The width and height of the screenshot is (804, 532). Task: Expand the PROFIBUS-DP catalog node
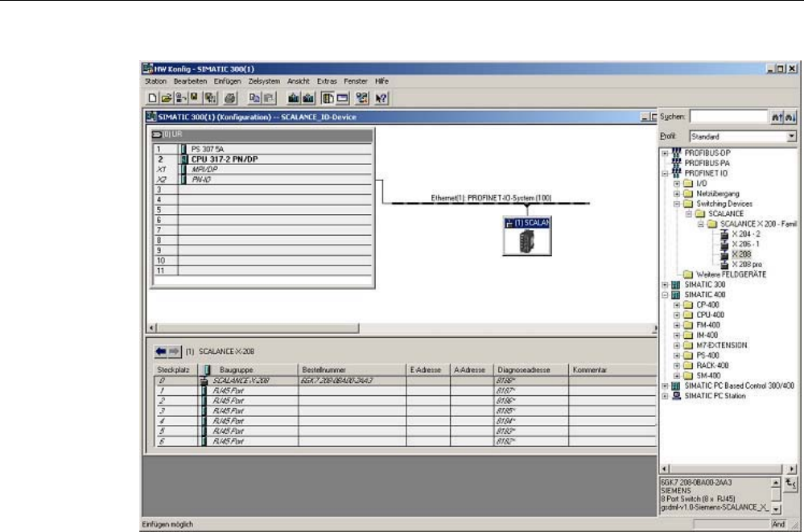[665, 153]
